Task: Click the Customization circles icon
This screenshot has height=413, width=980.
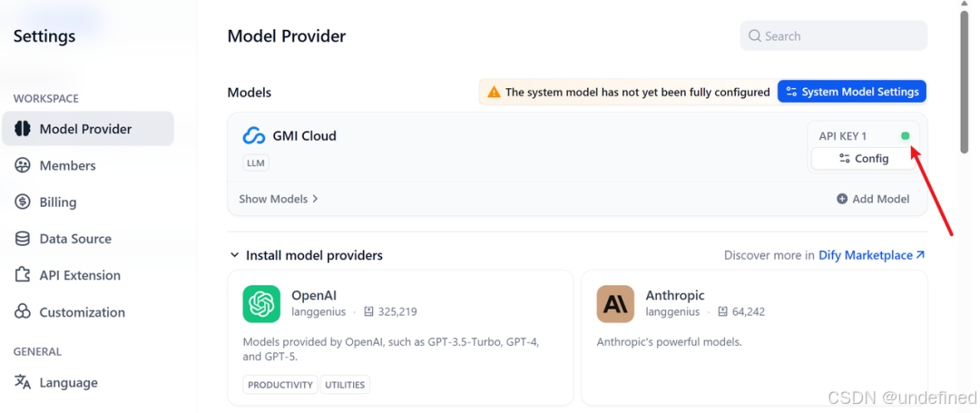Action: click(23, 311)
